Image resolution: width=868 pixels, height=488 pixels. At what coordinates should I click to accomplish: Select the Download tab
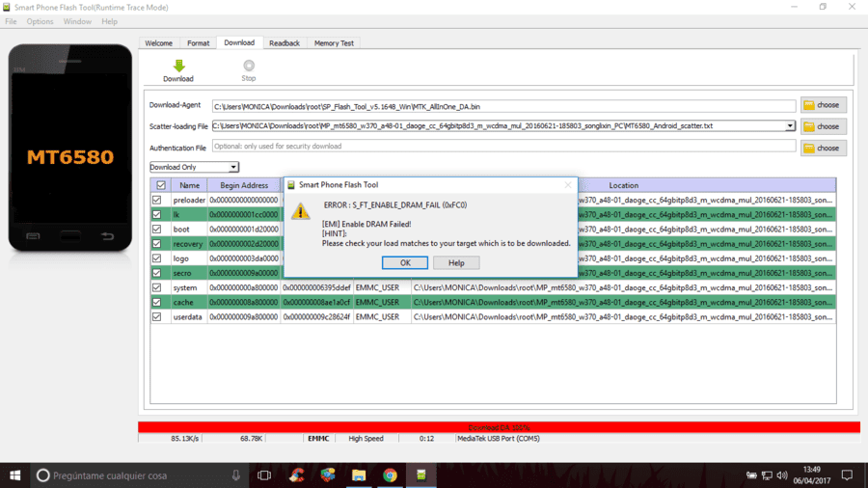tap(239, 42)
